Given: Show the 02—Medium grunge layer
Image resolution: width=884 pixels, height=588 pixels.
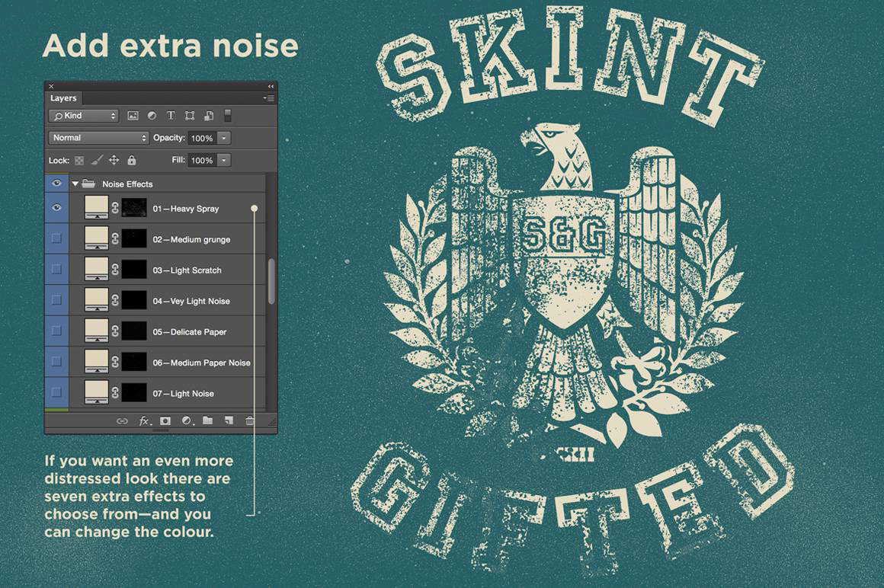Looking at the screenshot, I should pyautogui.click(x=56, y=238).
